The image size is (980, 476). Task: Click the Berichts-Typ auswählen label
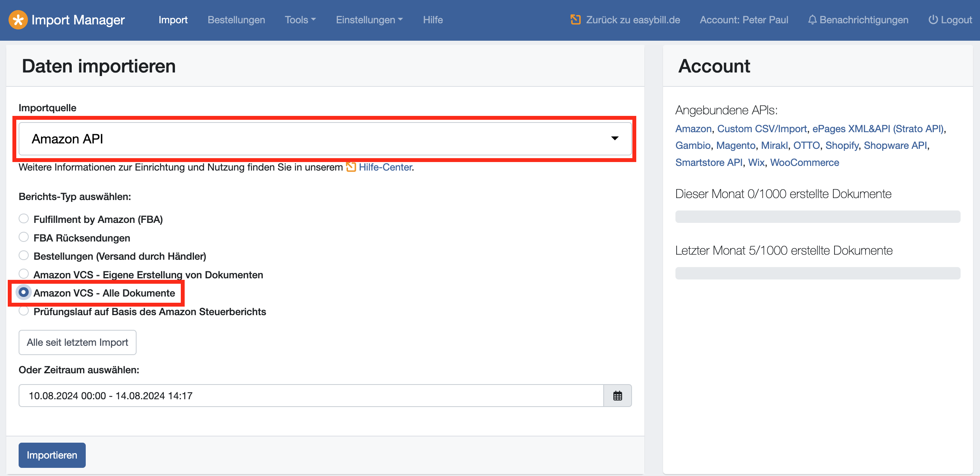point(75,197)
